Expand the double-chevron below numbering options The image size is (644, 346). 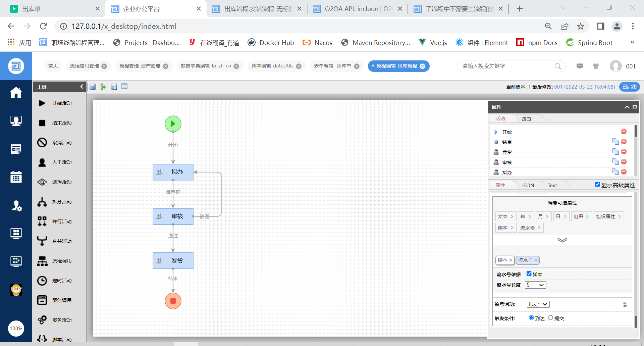point(562,240)
